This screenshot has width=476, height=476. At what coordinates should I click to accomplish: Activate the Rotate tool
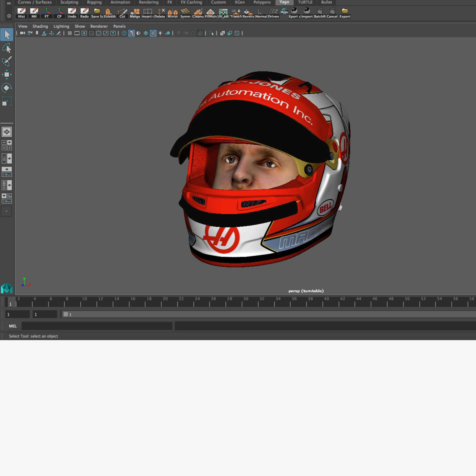[7, 88]
